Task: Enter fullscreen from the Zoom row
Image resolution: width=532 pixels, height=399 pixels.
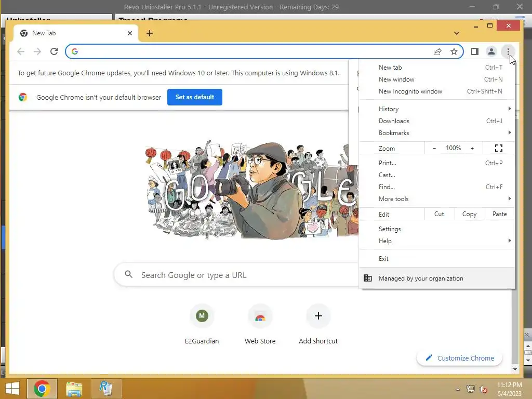Action: click(498, 148)
